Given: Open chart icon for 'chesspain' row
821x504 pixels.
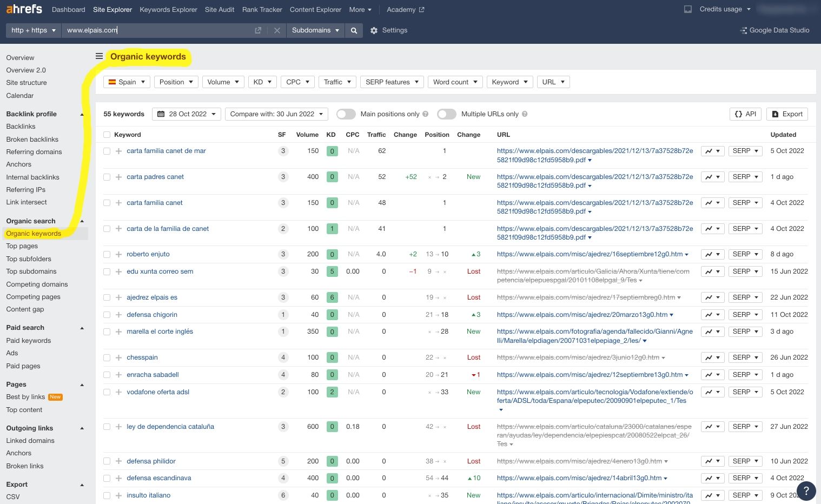Looking at the screenshot, I should (712, 358).
